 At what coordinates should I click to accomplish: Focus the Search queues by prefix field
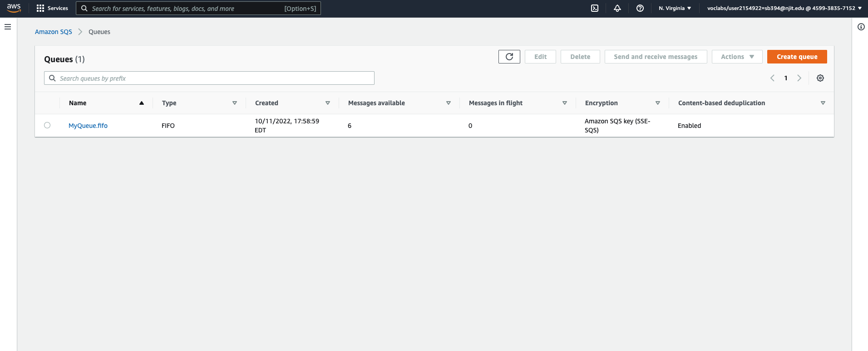click(x=209, y=78)
